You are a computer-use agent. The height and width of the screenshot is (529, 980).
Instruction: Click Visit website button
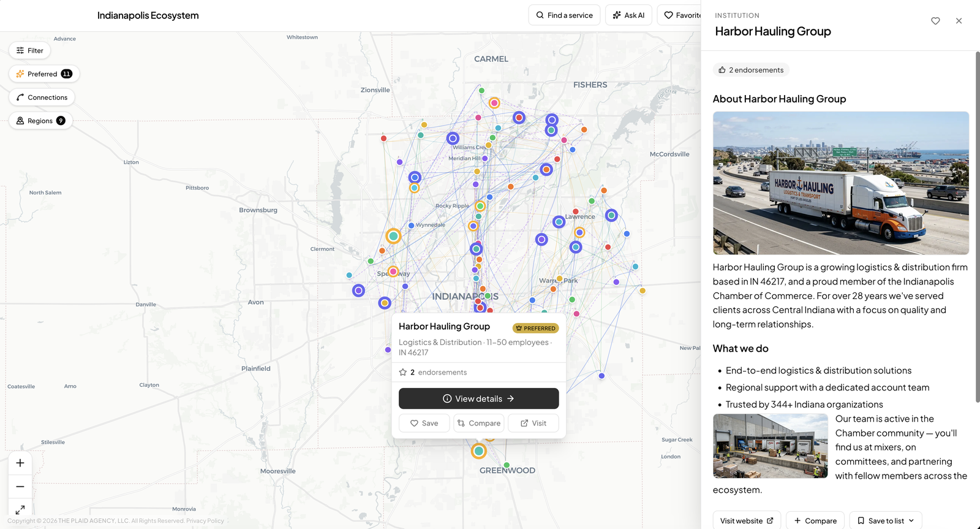747,520
